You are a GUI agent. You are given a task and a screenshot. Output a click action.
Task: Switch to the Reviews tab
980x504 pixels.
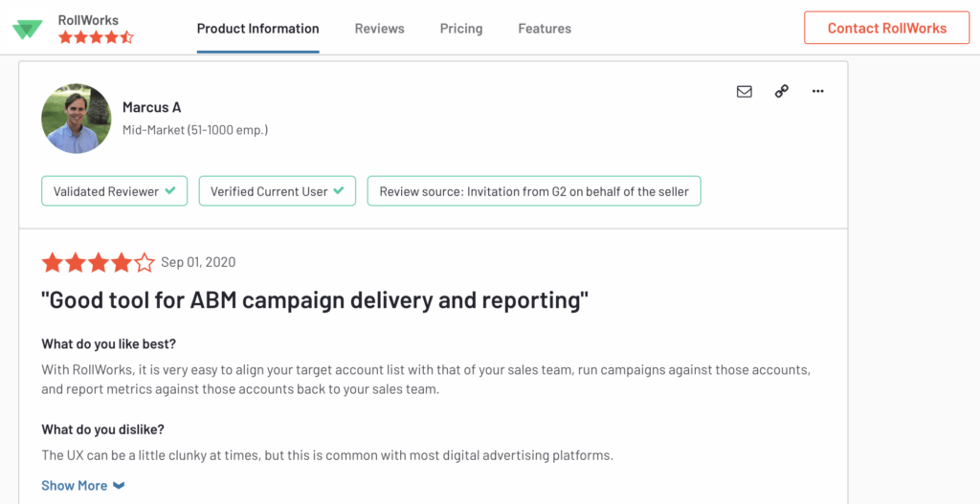pyautogui.click(x=379, y=29)
